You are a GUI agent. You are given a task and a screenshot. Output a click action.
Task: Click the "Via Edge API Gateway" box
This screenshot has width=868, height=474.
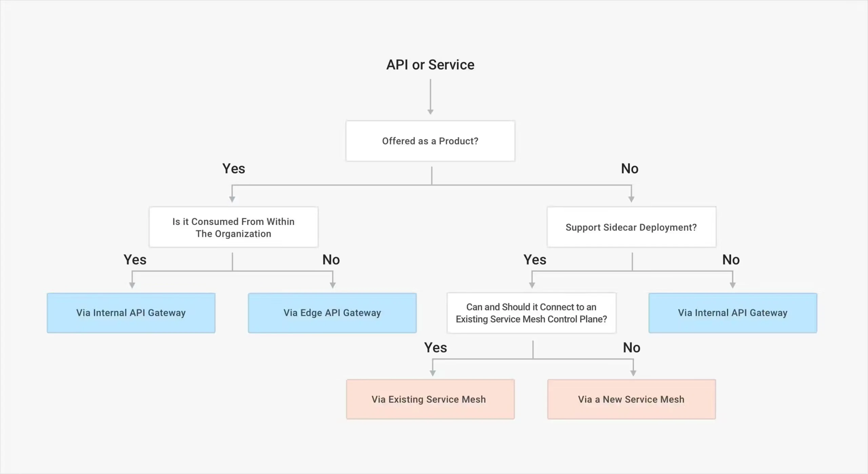coord(332,313)
